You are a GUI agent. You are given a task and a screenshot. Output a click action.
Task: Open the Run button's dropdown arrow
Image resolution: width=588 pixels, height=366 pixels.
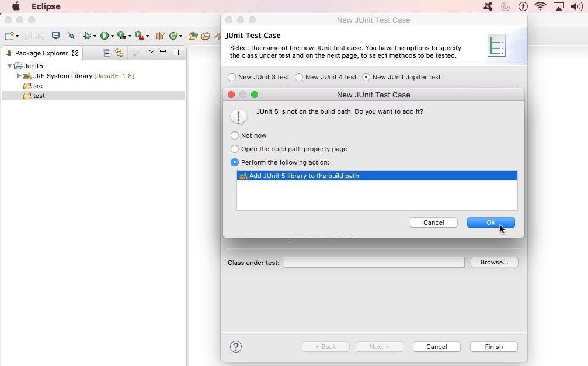point(112,36)
